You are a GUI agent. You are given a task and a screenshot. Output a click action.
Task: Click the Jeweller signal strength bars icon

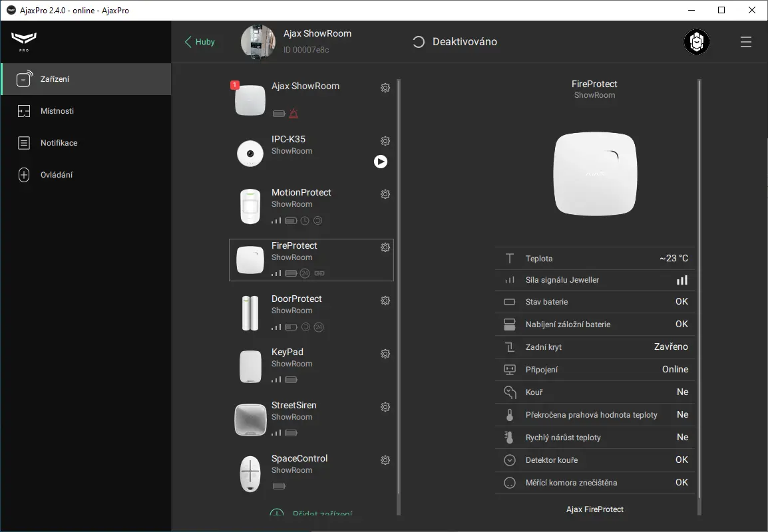point(682,280)
